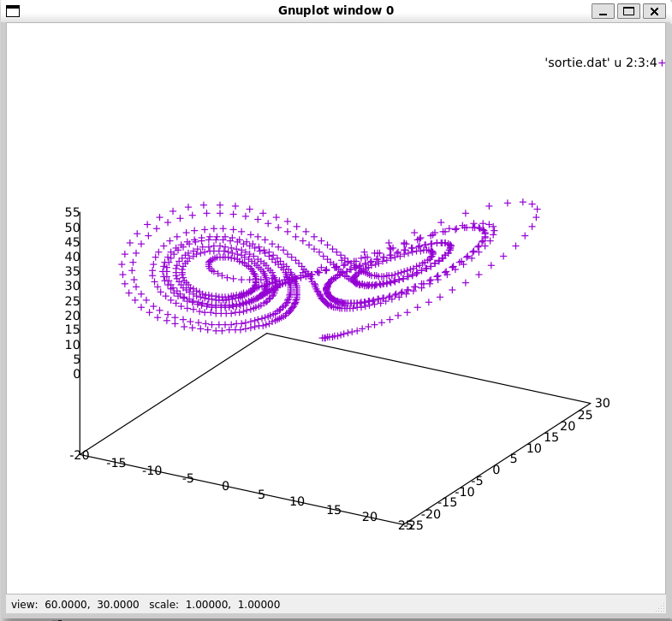672x621 pixels.
Task: Click the 0 tick label on vertical axis
Action: tap(76, 374)
